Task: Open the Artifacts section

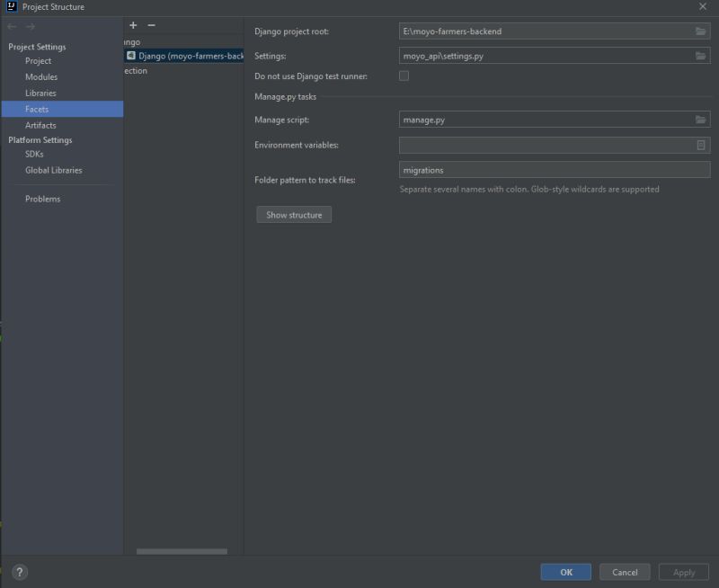Action: (44, 125)
